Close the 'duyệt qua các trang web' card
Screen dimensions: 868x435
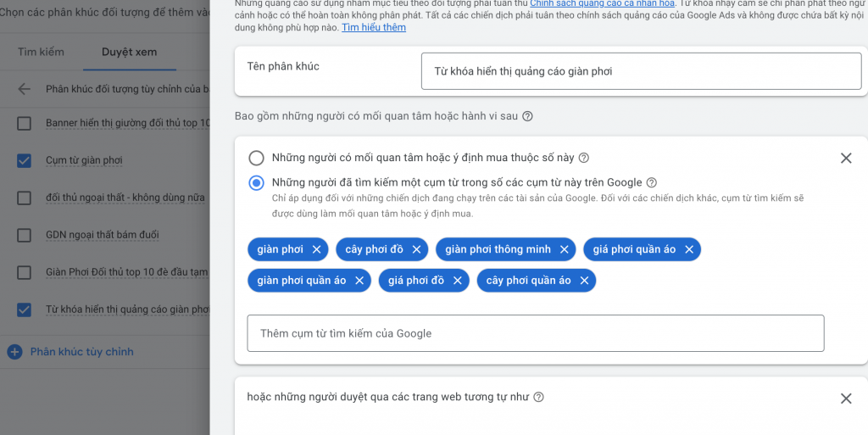[846, 399]
